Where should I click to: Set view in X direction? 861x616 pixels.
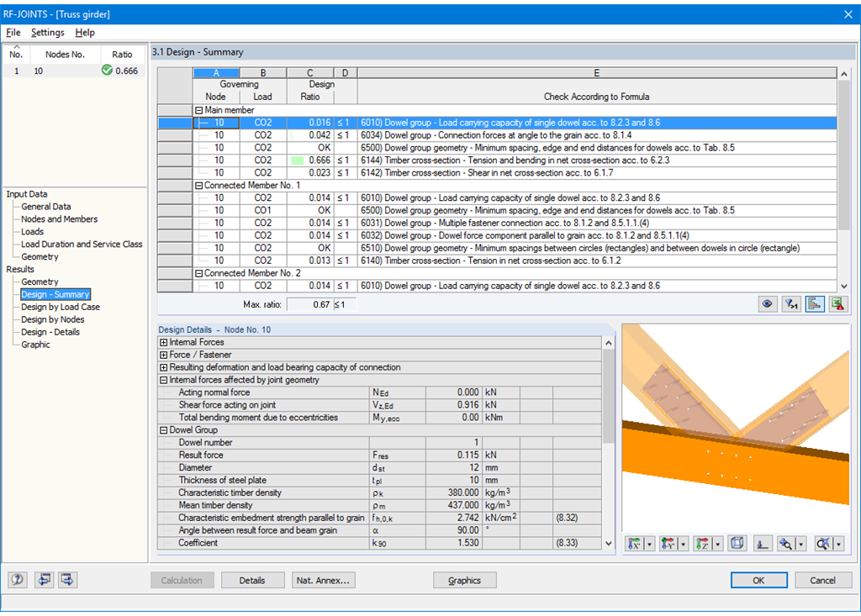click(634, 544)
